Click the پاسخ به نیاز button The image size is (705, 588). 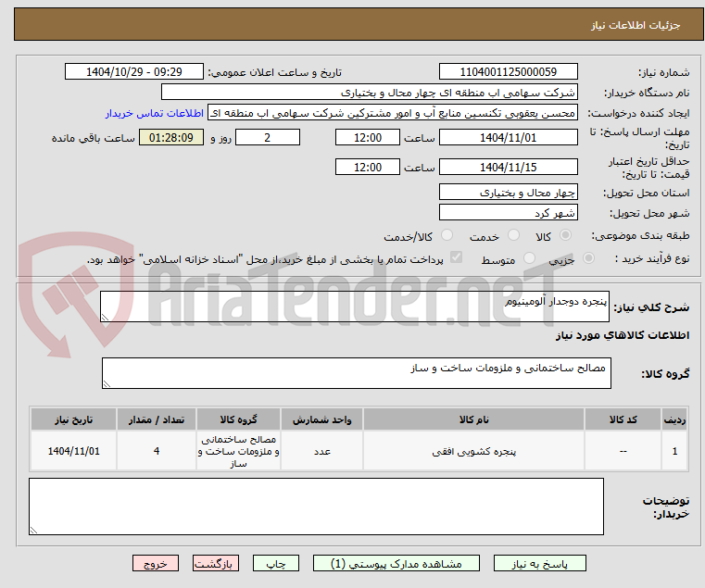click(539, 563)
